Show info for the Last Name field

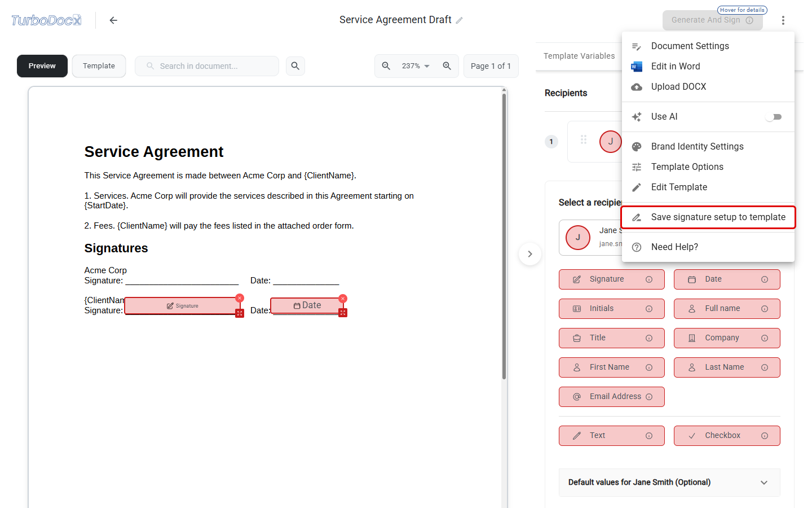(x=765, y=367)
